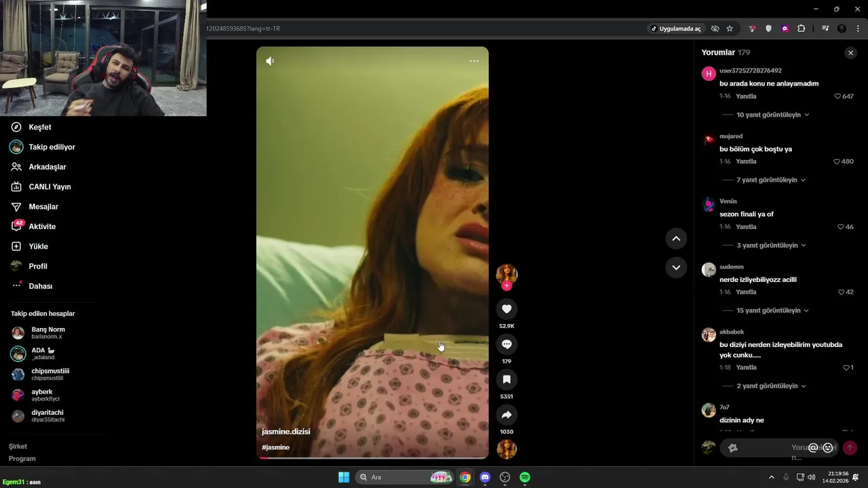The height and width of the screenshot is (488, 868).
Task: Open the #jasmine hashtag
Action: coord(276,447)
